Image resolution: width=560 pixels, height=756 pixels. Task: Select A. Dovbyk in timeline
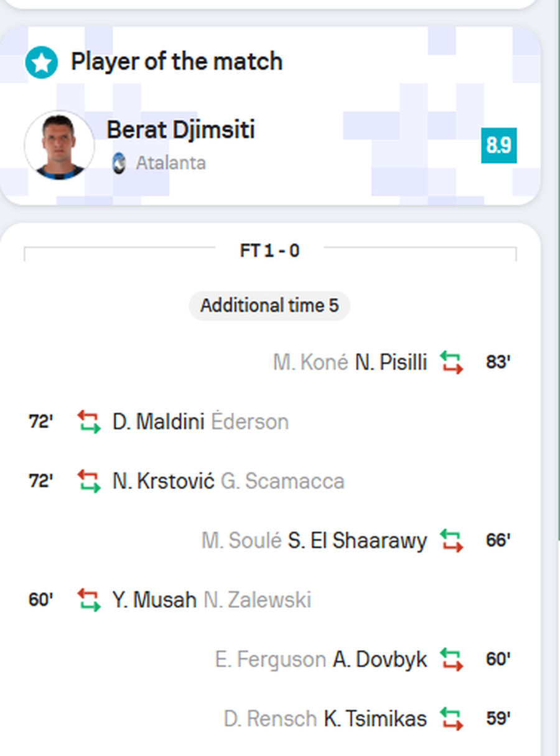pyautogui.click(x=380, y=660)
